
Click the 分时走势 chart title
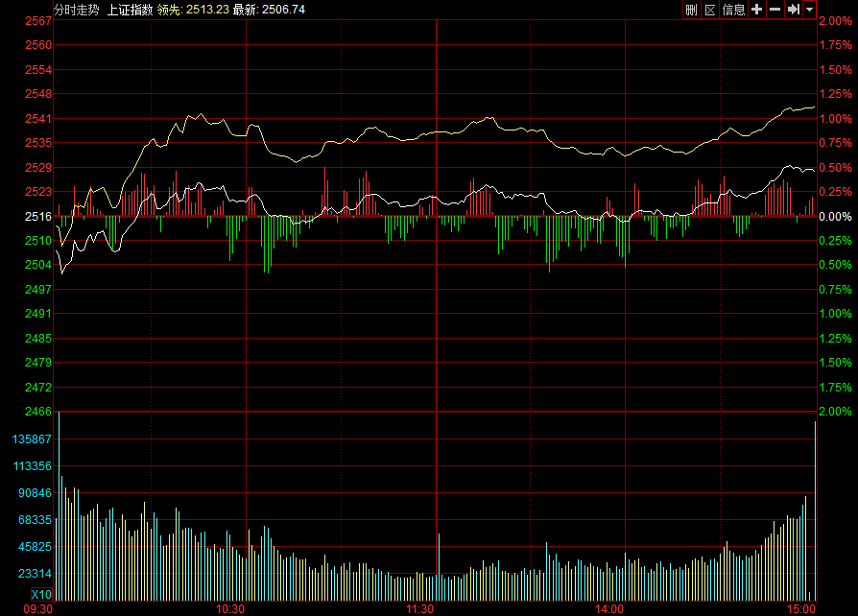tap(76, 10)
